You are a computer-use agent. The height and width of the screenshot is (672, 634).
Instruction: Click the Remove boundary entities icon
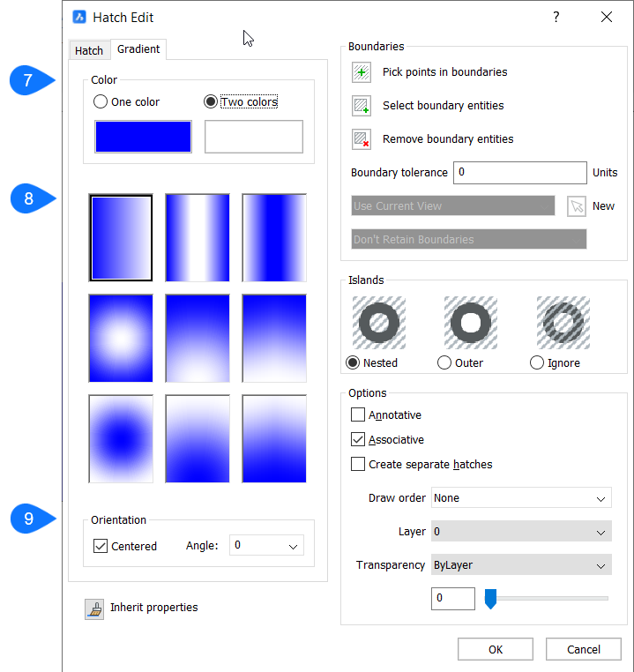pyautogui.click(x=362, y=139)
